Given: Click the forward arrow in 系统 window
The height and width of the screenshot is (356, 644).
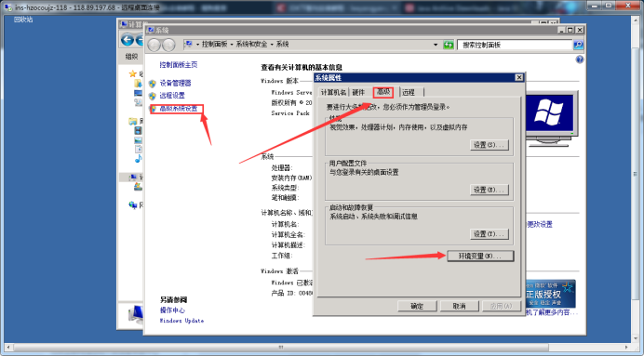Looking at the screenshot, I should (x=168, y=45).
